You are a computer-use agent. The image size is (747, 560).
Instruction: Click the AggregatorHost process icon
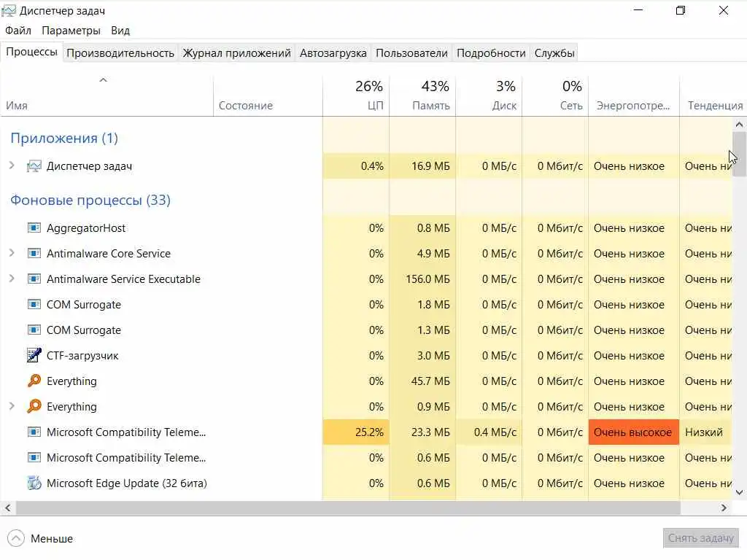pos(34,227)
